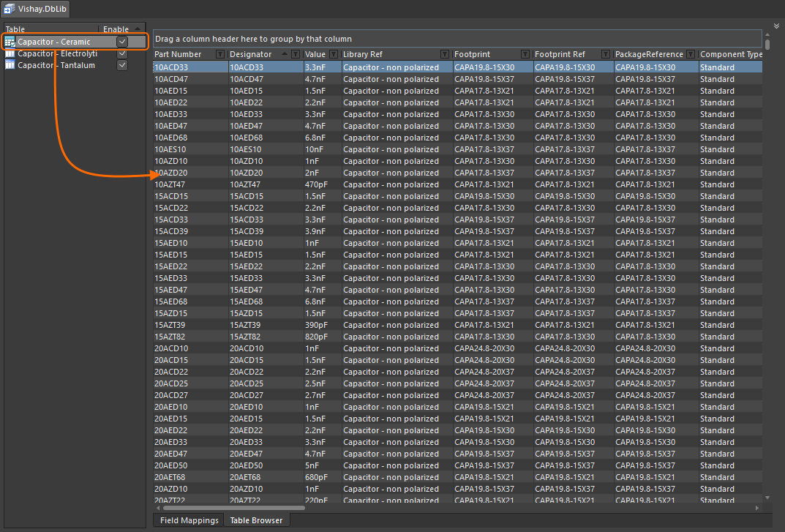Toggle the sort arrow on the Enable column
This screenshot has height=532, width=785.
(x=138, y=29)
